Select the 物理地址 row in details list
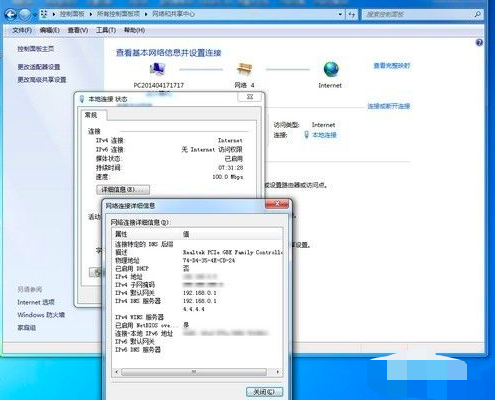This screenshot has width=495, height=400. coord(197,260)
